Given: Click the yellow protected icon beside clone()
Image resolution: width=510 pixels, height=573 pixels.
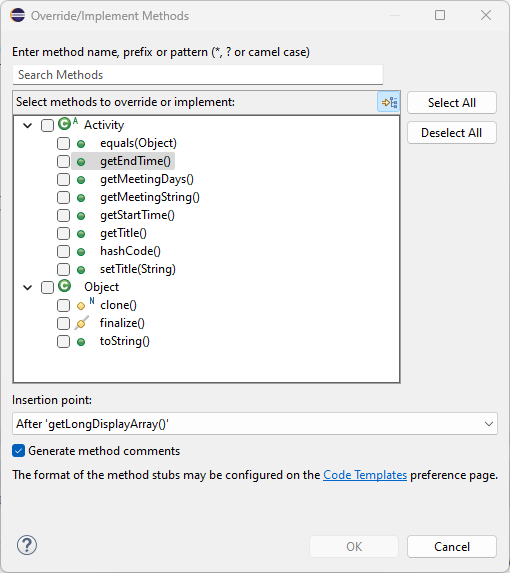Looking at the screenshot, I should 81,306.
